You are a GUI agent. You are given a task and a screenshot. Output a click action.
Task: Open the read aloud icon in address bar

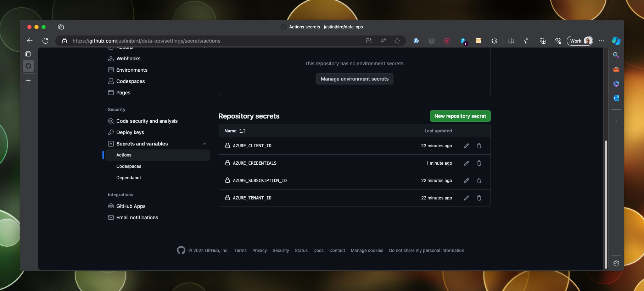pos(383,41)
